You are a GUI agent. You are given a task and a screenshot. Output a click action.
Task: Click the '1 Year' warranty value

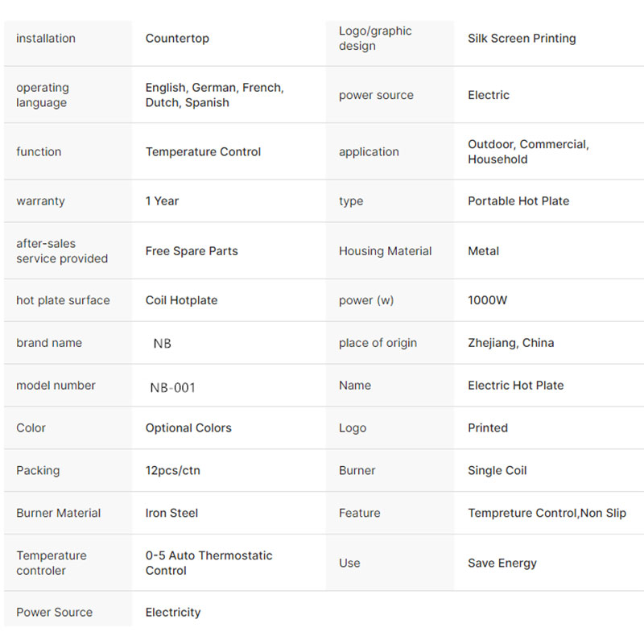point(162,201)
